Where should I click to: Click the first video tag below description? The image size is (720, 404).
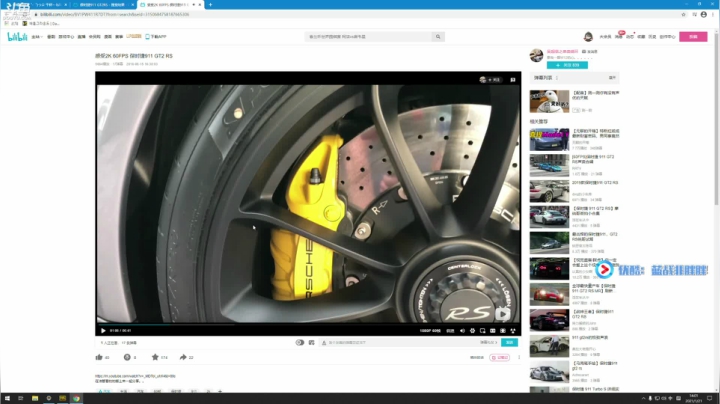pos(105,391)
